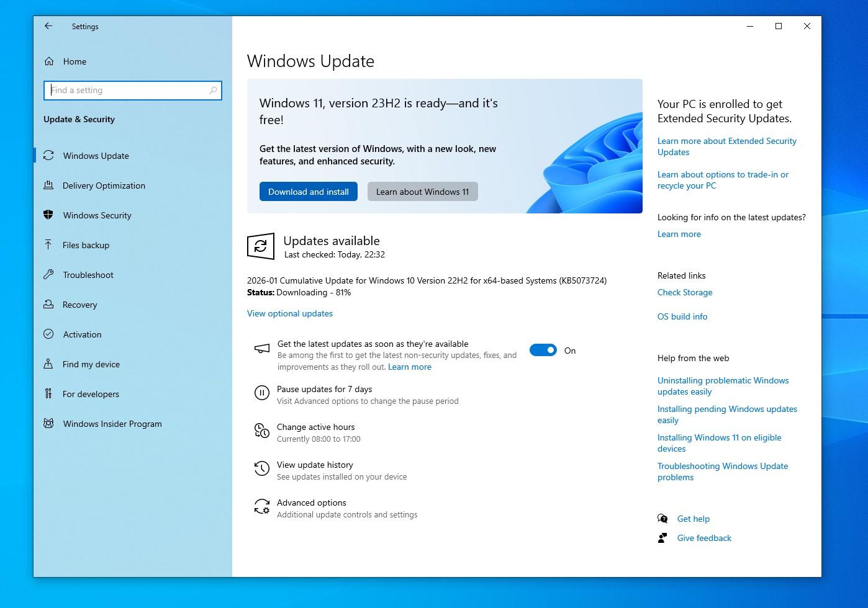Click the Change active hours icon

(x=261, y=431)
